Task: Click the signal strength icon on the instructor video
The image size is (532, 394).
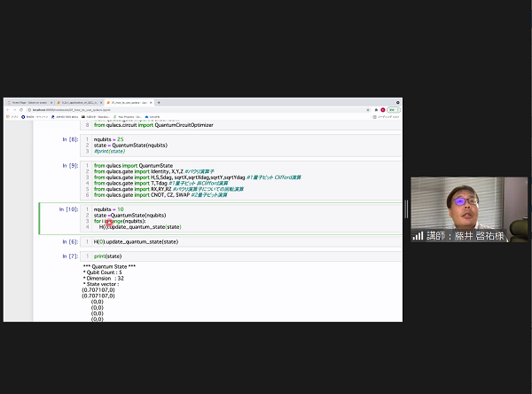Action: [x=418, y=236]
